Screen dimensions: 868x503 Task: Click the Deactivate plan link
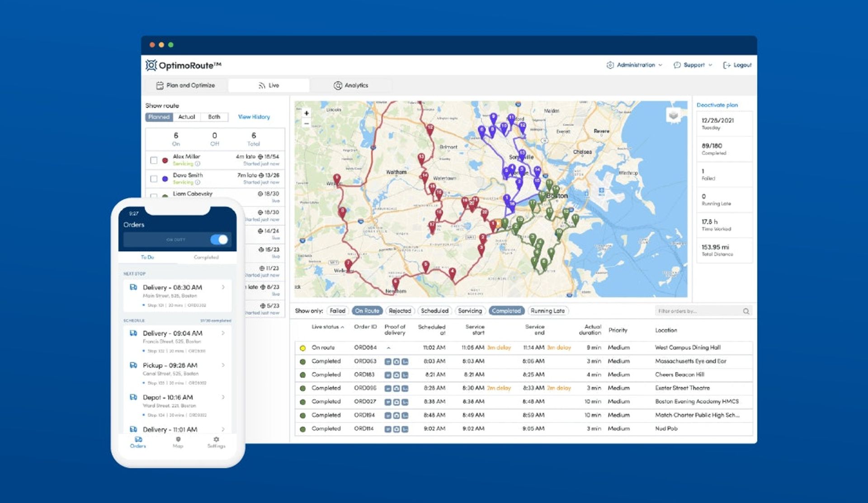click(717, 105)
